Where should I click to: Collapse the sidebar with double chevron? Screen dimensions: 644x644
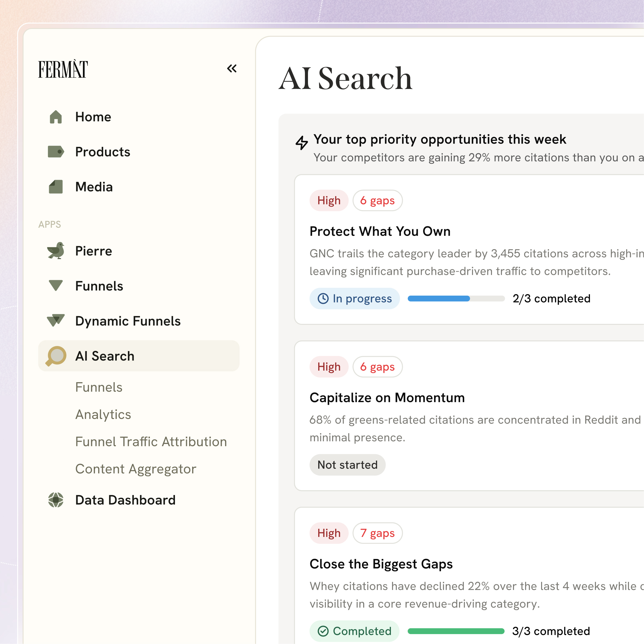pyautogui.click(x=232, y=69)
